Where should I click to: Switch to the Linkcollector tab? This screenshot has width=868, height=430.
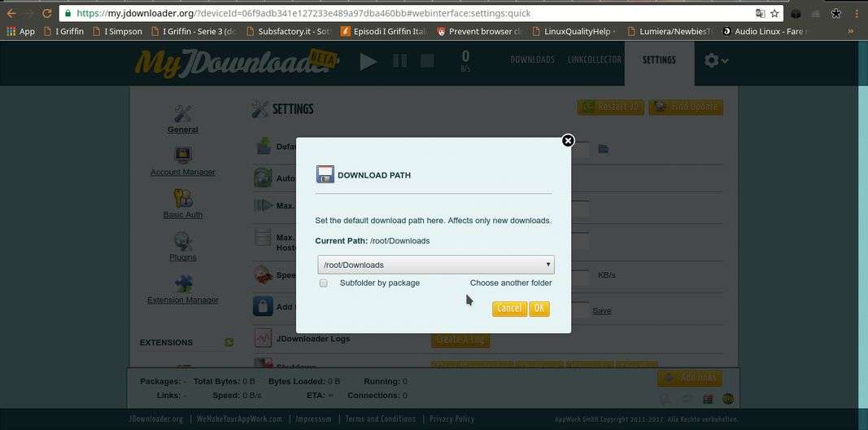[x=595, y=59]
